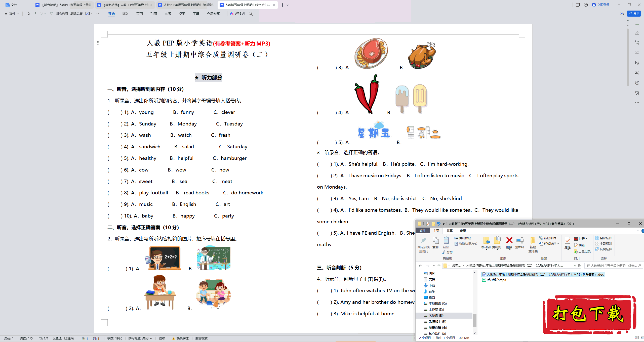Viewport: 644px width, 342px height.
Task: Collapse the Explorer ribbon with the chevron
Action: pyautogui.click(x=638, y=231)
